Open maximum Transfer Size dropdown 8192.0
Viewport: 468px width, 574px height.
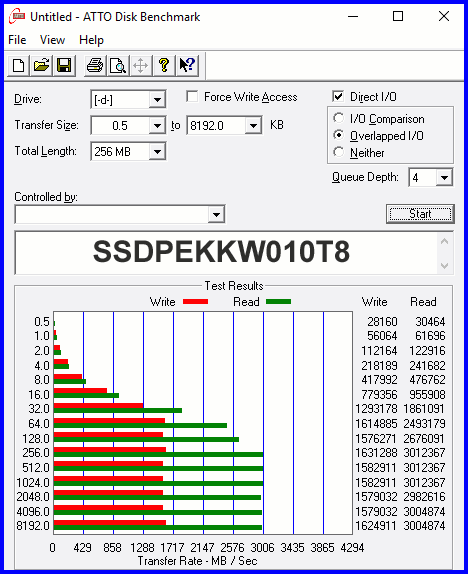(253, 126)
